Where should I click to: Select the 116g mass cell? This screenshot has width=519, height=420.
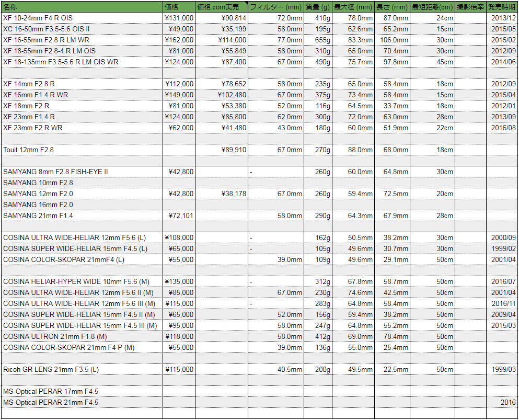click(318, 106)
